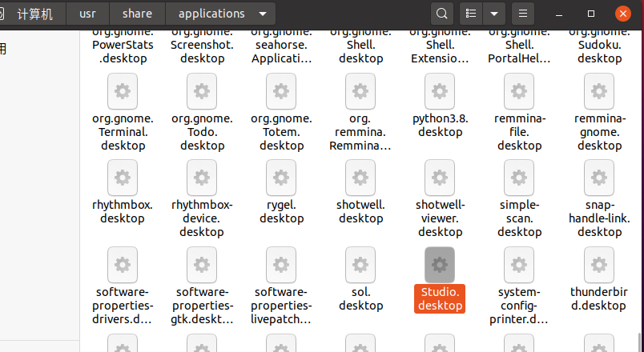Select the thunderbird.desktop file icon

[599, 265]
